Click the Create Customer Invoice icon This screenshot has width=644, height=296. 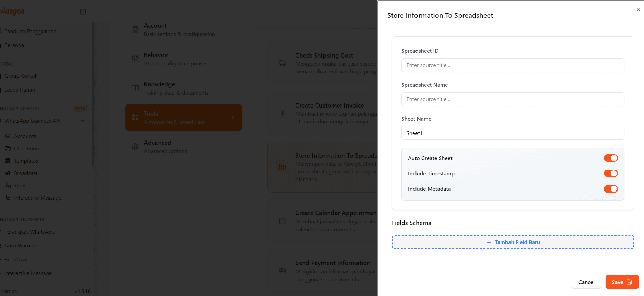282,113
